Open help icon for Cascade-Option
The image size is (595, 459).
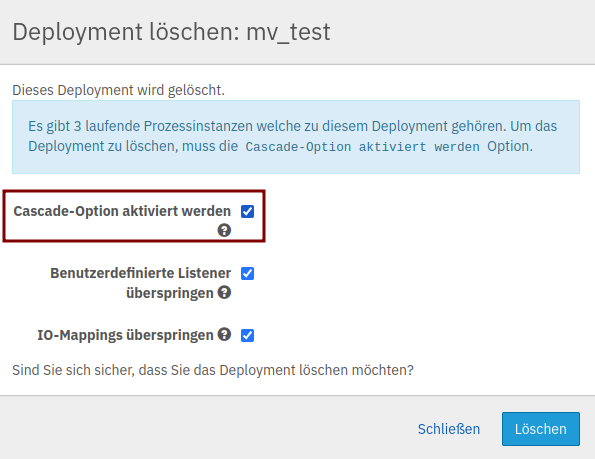pyautogui.click(x=224, y=230)
